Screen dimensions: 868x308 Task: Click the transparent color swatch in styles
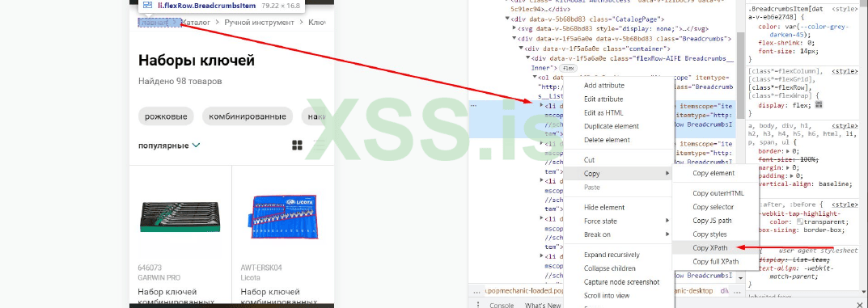[x=799, y=222]
